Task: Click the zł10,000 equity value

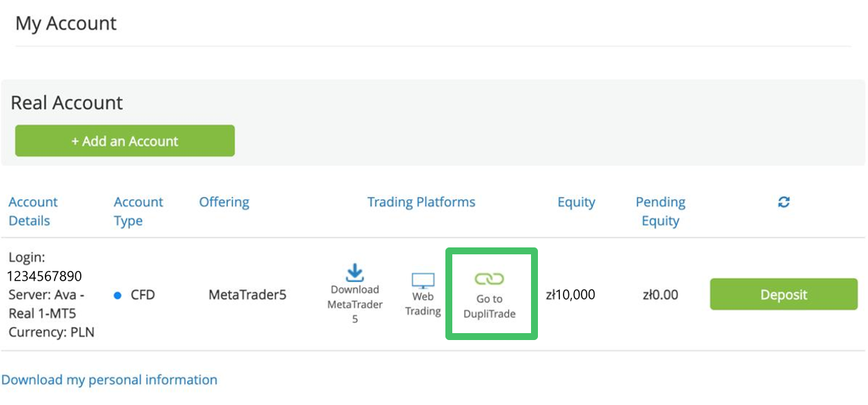Action: tap(570, 295)
